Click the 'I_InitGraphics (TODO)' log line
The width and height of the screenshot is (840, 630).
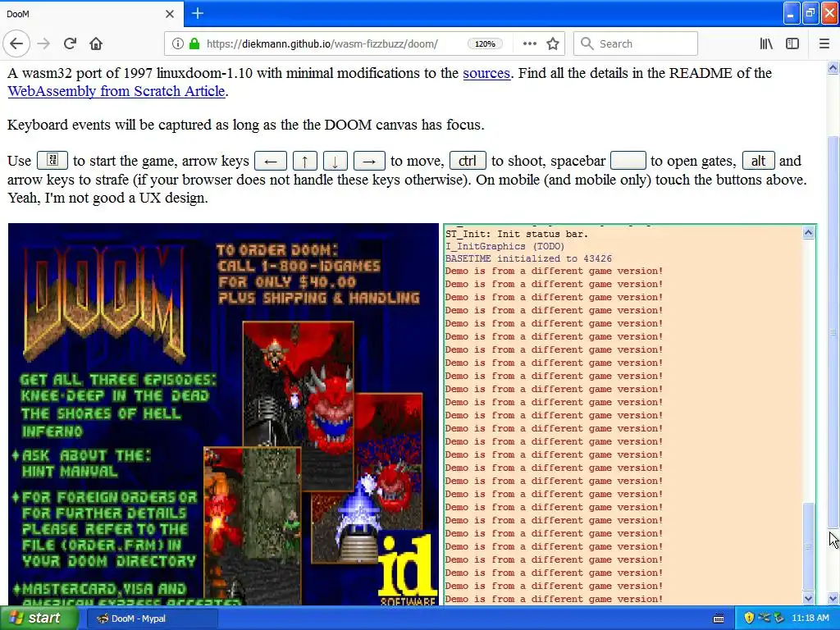504,246
